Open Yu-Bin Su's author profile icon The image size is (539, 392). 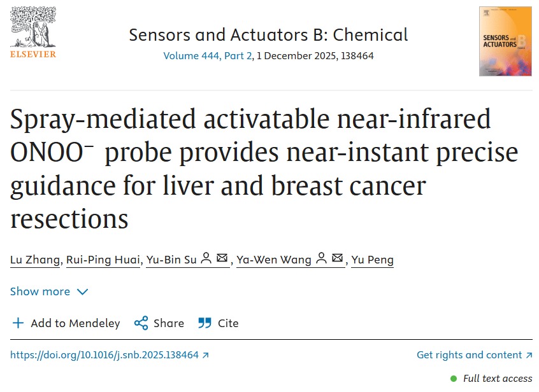click(x=206, y=258)
